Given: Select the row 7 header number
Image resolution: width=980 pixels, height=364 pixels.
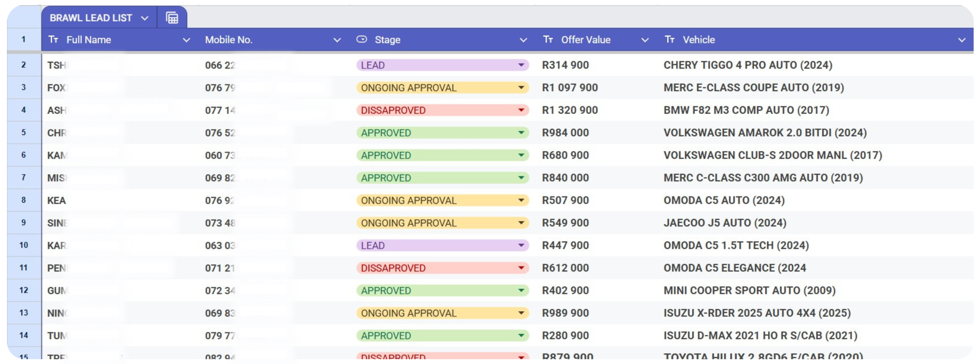Looking at the screenshot, I should pos(24,178).
